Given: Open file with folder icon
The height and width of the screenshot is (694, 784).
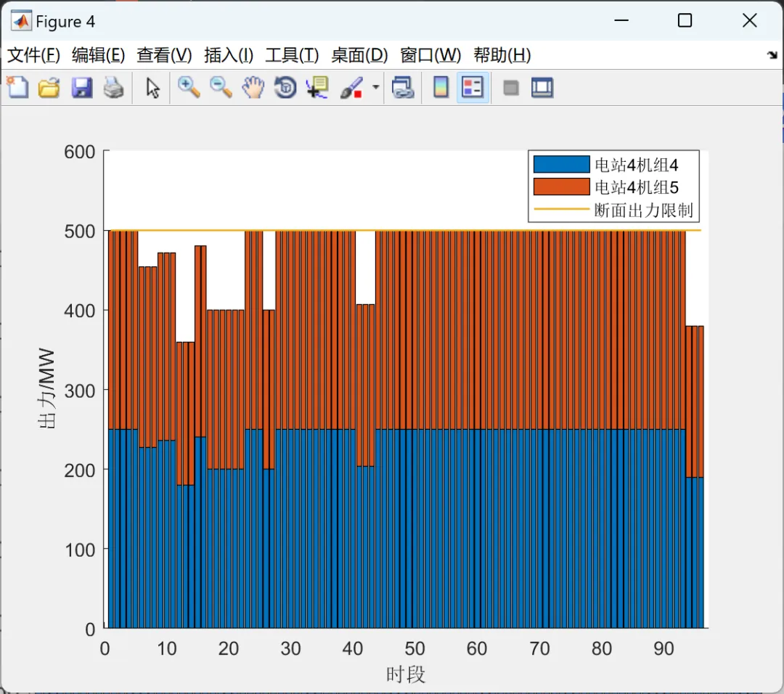Looking at the screenshot, I should point(49,88).
